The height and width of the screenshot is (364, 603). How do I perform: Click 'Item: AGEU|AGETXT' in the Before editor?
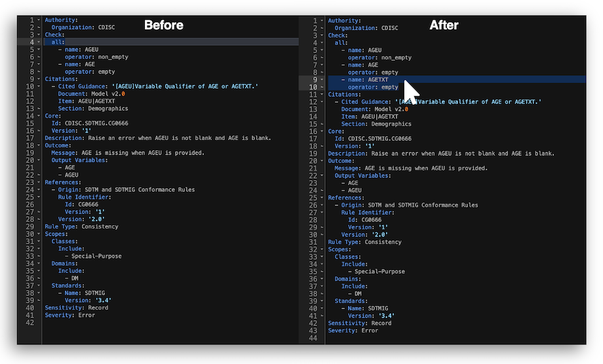point(87,101)
